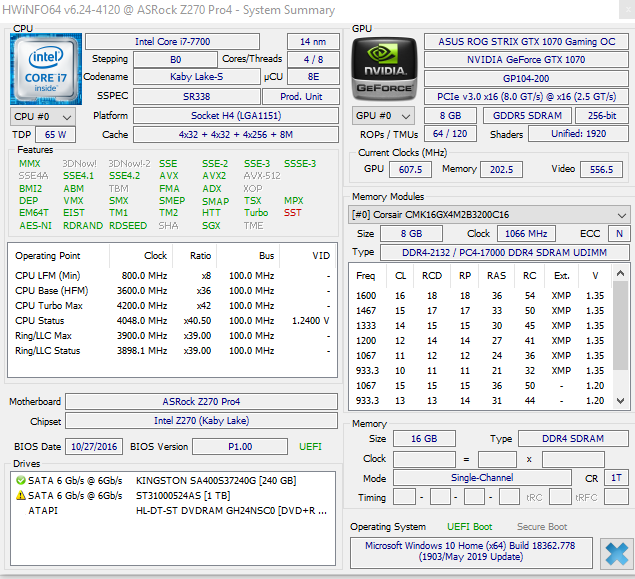Click the red SST feature label
This screenshot has height=579, width=635.
[x=292, y=213]
